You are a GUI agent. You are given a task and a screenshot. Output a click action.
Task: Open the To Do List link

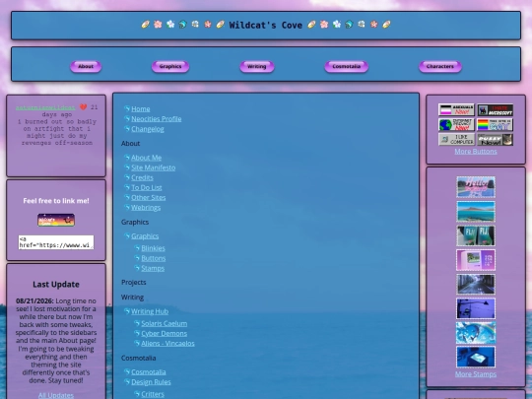[x=147, y=187]
